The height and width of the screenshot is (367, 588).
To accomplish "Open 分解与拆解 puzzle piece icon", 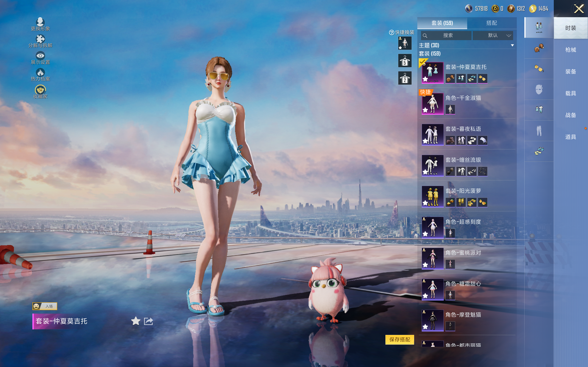I will click(x=40, y=39).
